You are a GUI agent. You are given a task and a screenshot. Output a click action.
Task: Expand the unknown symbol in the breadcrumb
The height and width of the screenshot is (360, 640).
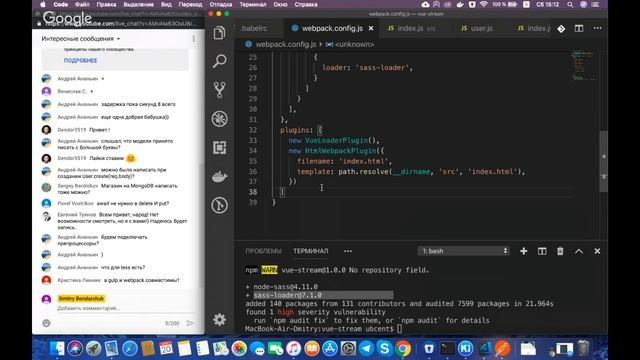pos(350,44)
